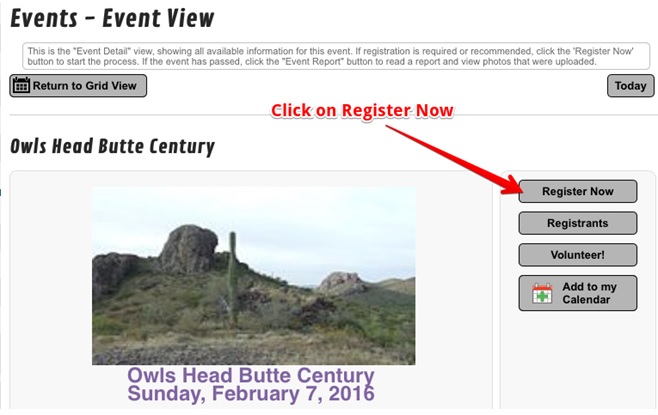Click the red 'Click on Register Now' annotation

[362, 110]
